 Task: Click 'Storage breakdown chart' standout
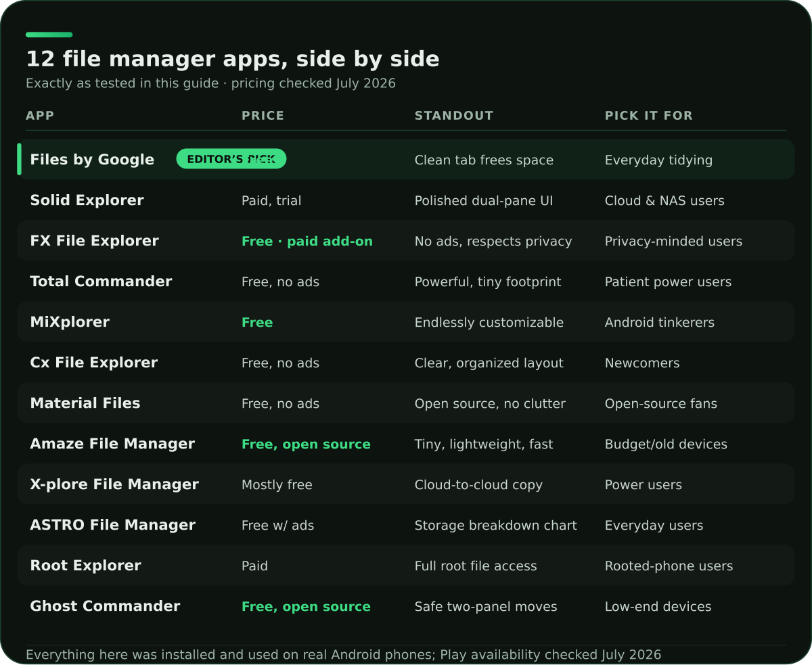(x=496, y=526)
